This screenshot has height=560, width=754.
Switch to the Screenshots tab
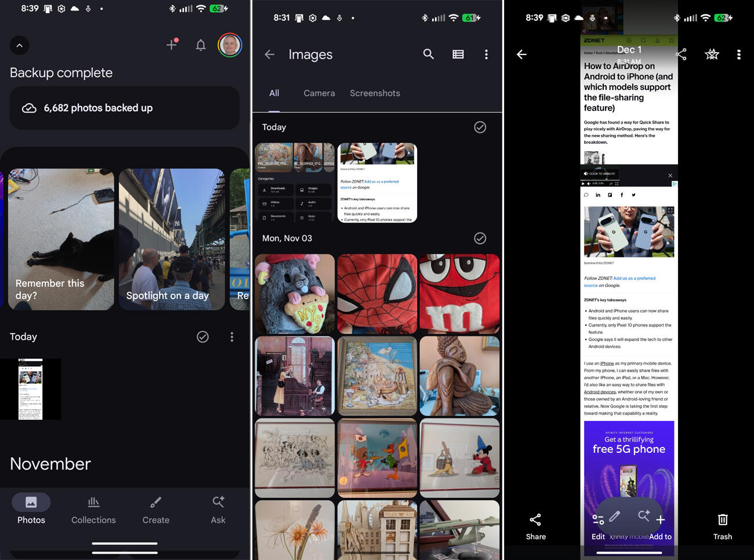click(375, 93)
